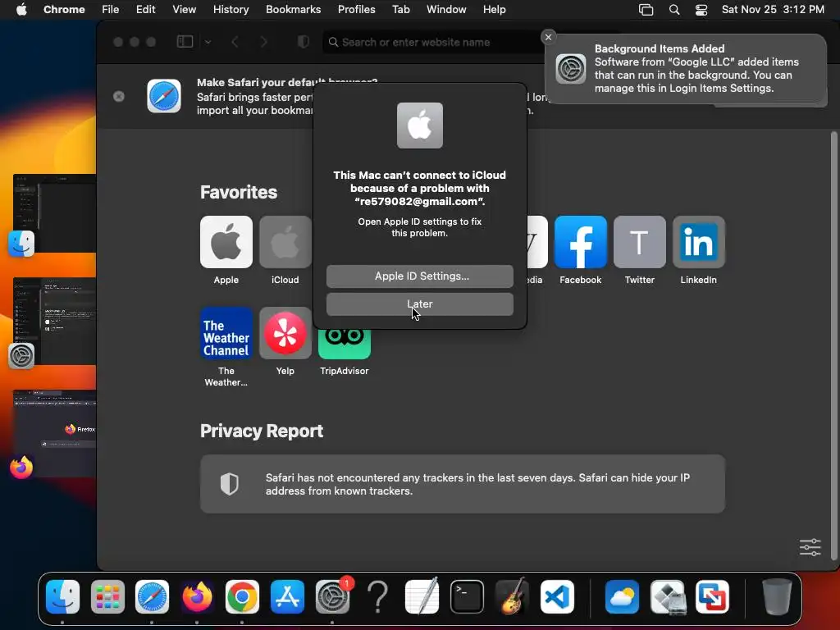840x630 pixels.
Task: Open System Settings from the Dock
Action: click(x=332, y=596)
